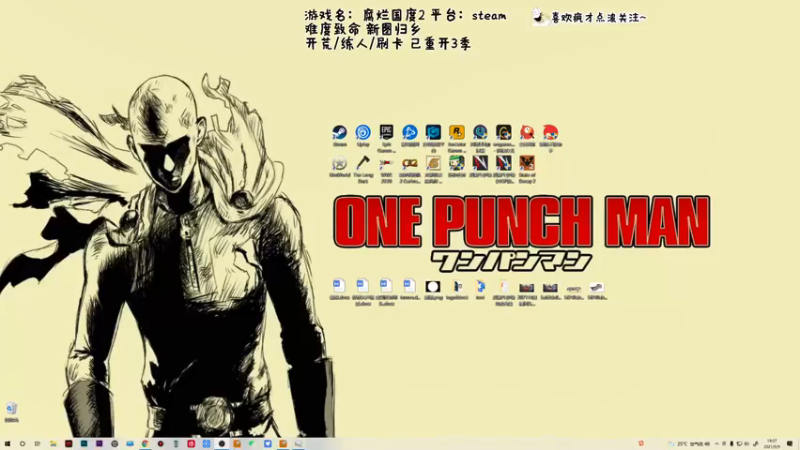Viewport: 800px width, 450px height.
Task: Open the taskbar clock and date
Action: [771, 444]
